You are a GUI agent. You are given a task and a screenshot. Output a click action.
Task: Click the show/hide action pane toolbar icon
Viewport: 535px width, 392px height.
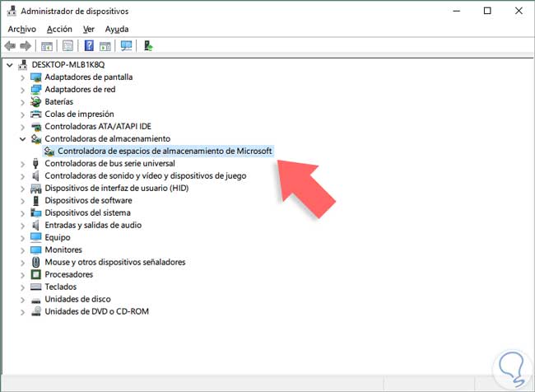coord(105,46)
